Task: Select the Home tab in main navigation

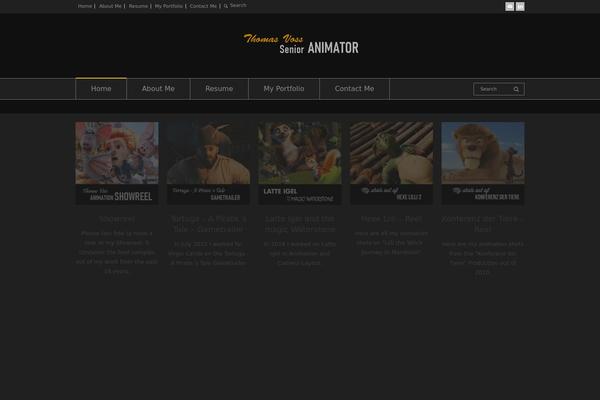Action: 101,89
